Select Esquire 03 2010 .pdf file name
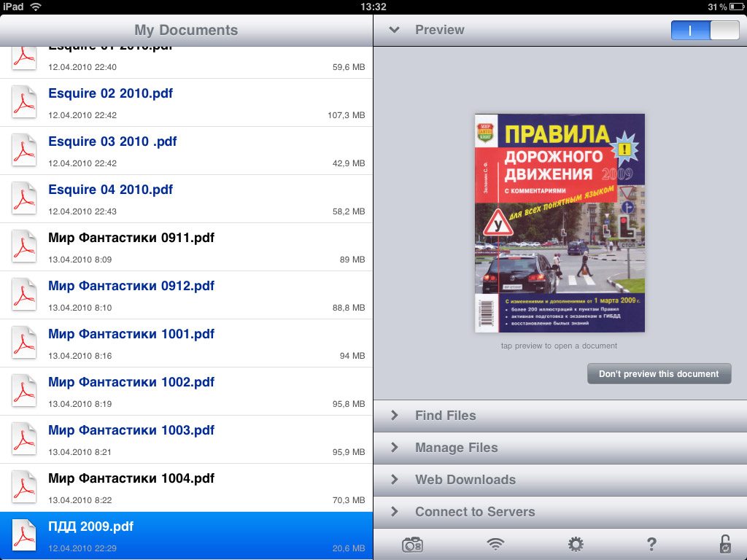This screenshot has width=747, height=560. click(112, 141)
